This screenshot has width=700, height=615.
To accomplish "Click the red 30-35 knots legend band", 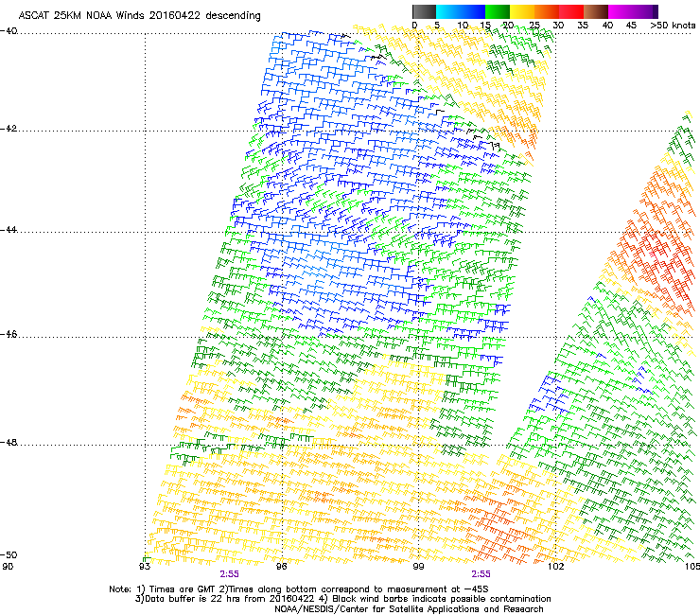I will tap(571, 11).
